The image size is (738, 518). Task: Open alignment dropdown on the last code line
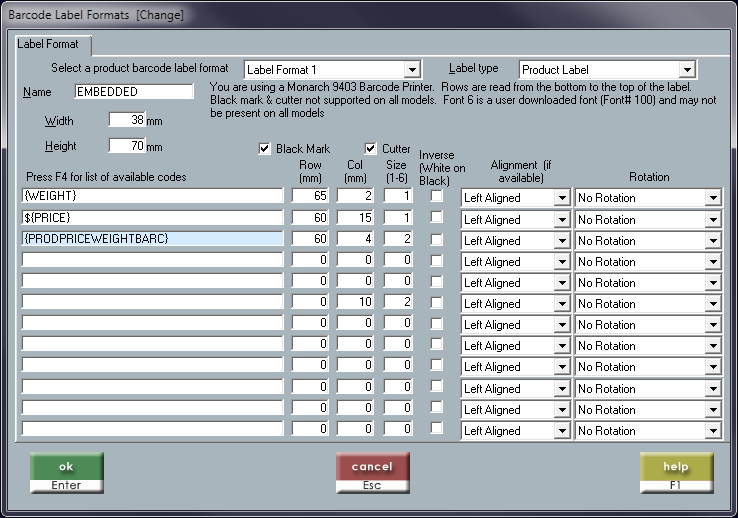coord(515,430)
